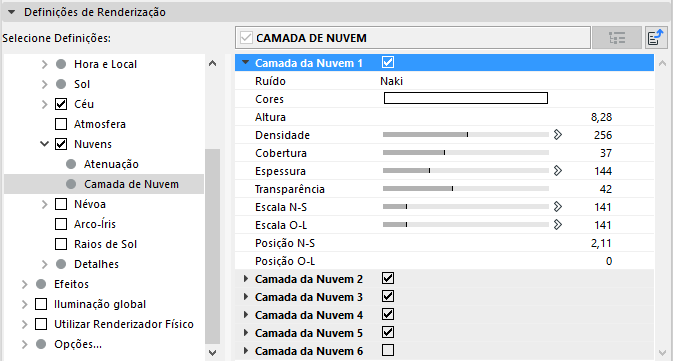
Task: Uncheck Camada da Nuvem 2 checkbox
Action: click(x=388, y=278)
